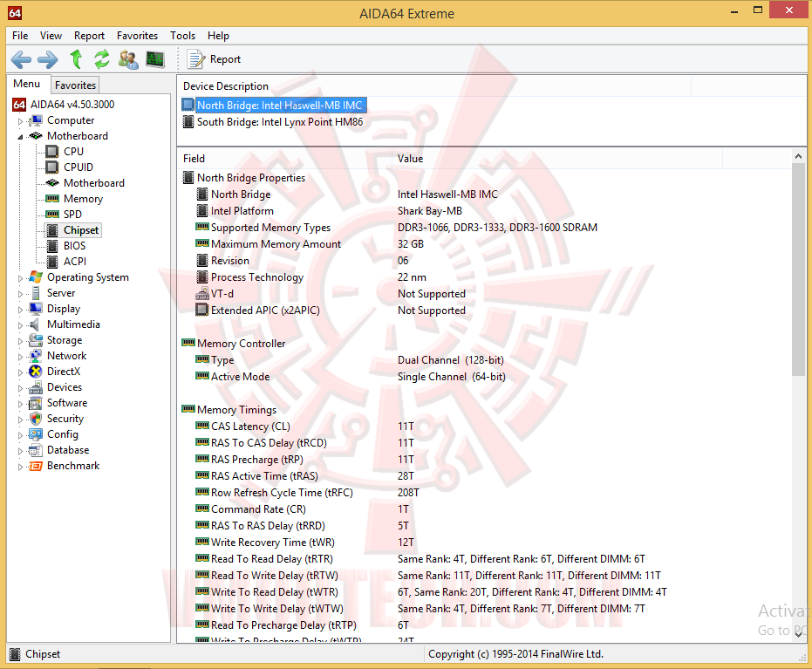The image size is (812, 669).
Task: Select the Motherboard sub-item in tree
Action: coord(93,183)
